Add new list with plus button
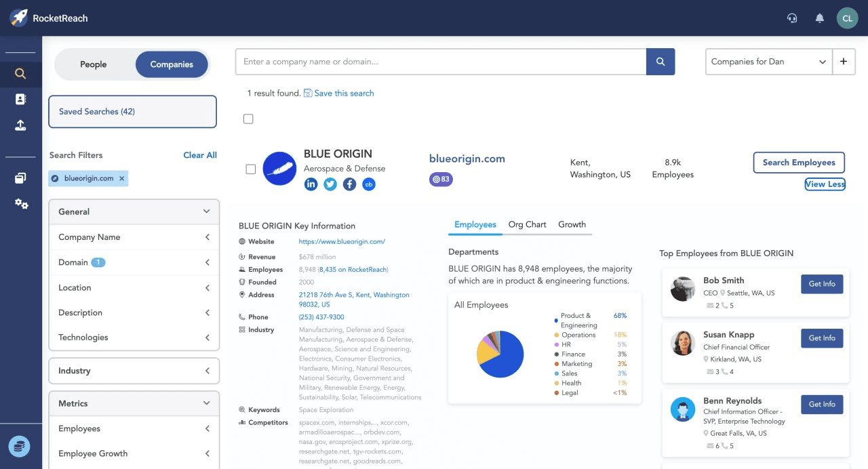868x469 pixels. (844, 62)
